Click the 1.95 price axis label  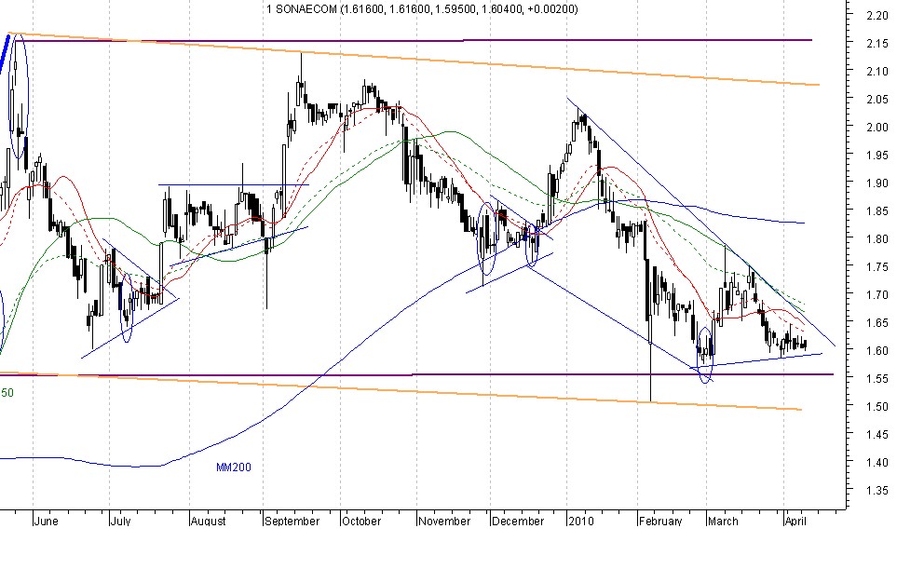click(x=876, y=156)
